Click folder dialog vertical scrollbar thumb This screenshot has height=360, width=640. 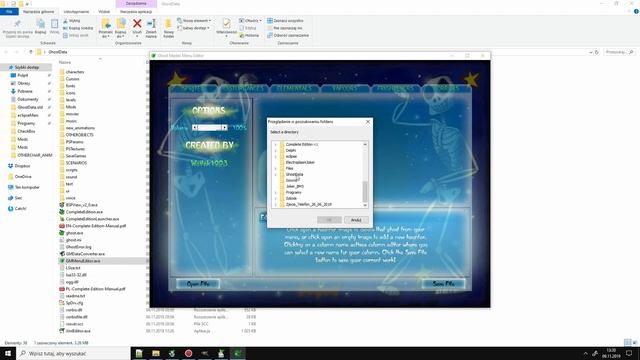coord(365,191)
